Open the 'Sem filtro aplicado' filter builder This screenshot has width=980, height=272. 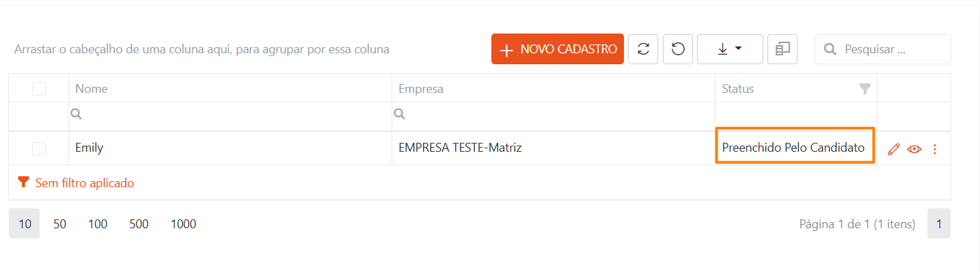click(84, 183)
